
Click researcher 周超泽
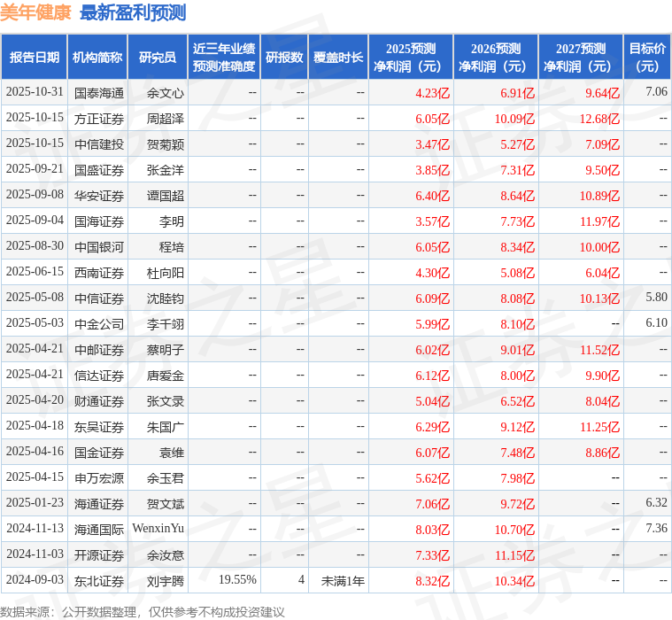166,119
